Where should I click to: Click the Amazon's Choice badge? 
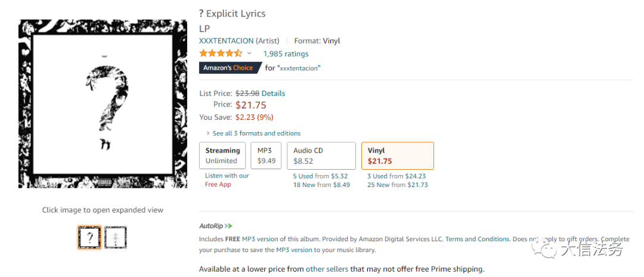click(228, 68)
